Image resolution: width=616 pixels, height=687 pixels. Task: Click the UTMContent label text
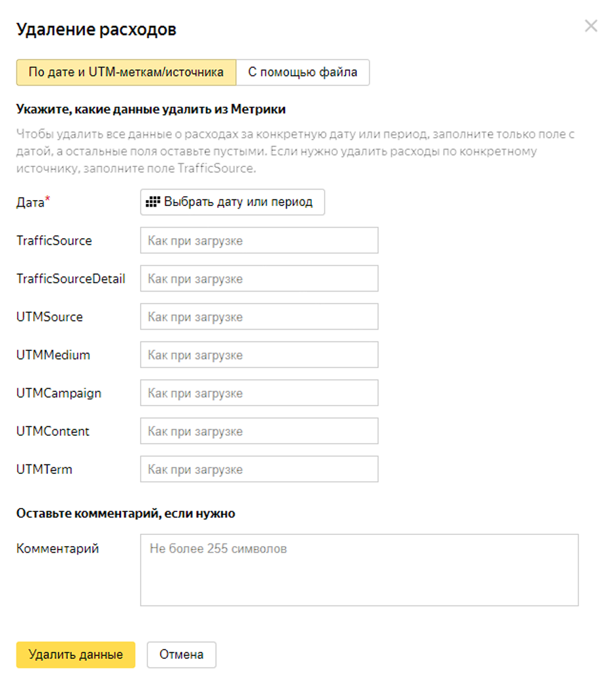pos(53,432)
